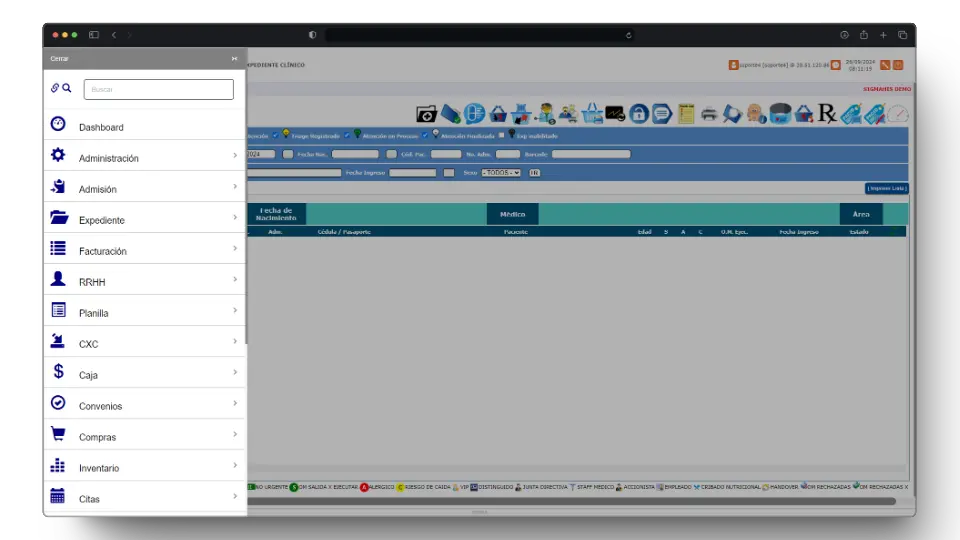Expand the Inventario submenu chevron
The width and height of the screenshot is (960, 540).
[235, 466]
